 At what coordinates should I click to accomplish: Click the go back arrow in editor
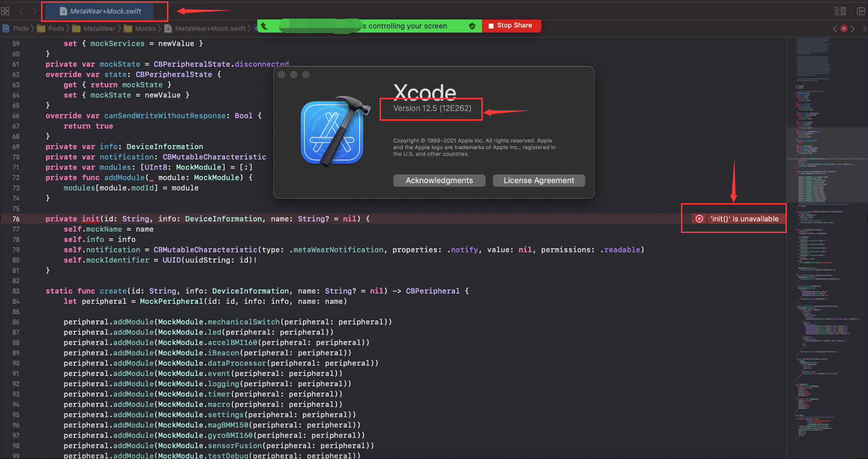click(21, 11)
